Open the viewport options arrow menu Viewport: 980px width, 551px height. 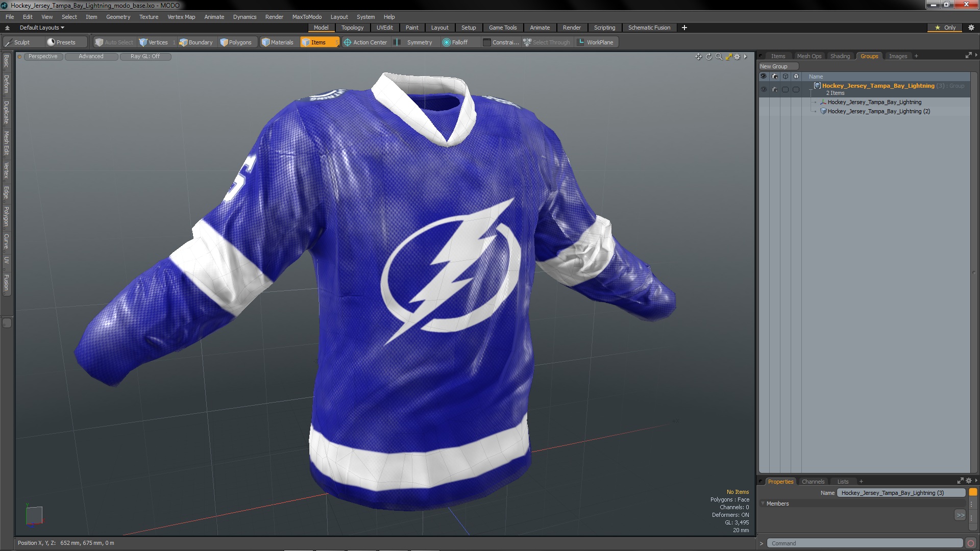click(746, 57)
